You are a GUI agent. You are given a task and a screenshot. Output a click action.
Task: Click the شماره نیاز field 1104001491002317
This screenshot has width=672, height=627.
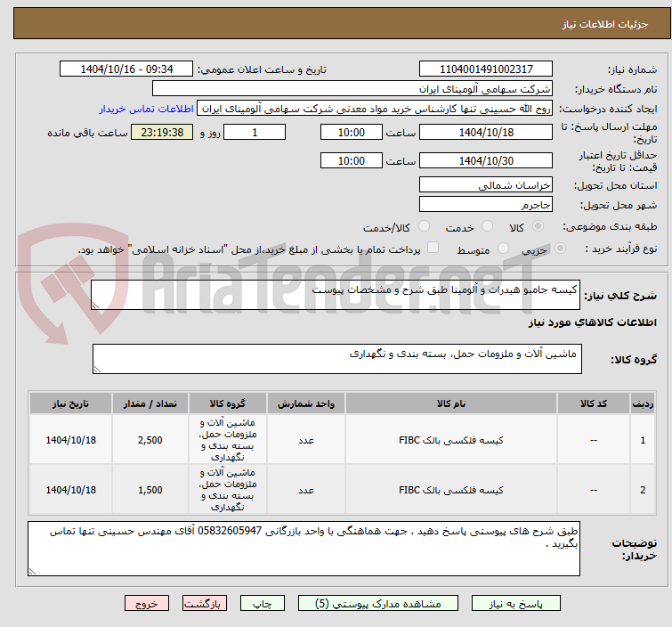486,69
